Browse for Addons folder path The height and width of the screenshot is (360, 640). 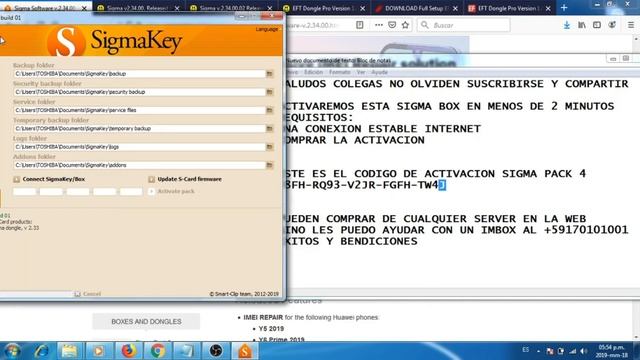[x=269, y=165]
